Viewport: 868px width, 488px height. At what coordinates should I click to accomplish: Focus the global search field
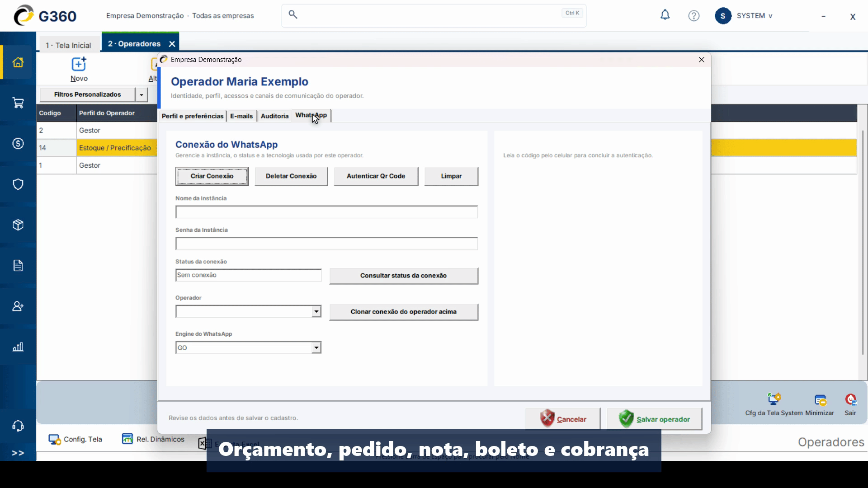point(434,16)
